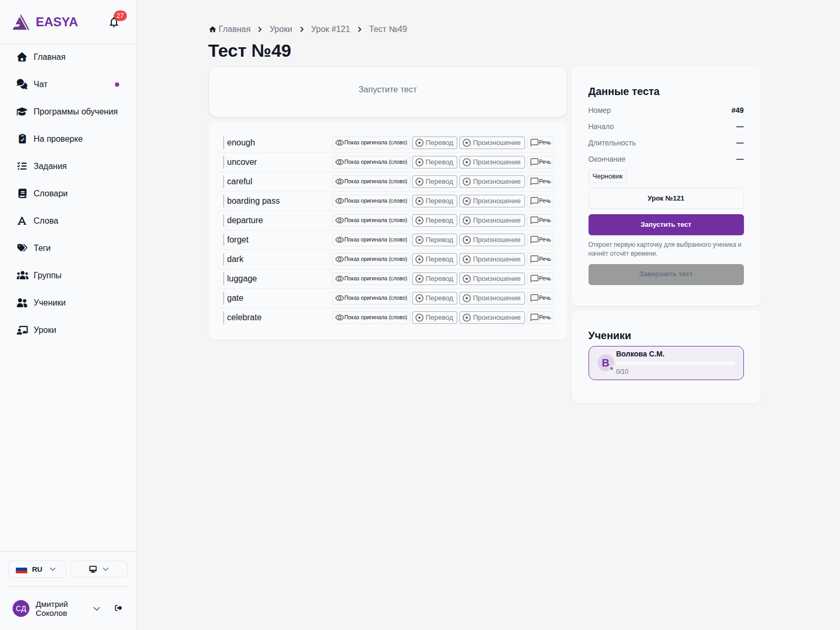Viewport: 840px width, 630px height.
Task: Toggle Речь for forget
Action: (x=541, y=240)
